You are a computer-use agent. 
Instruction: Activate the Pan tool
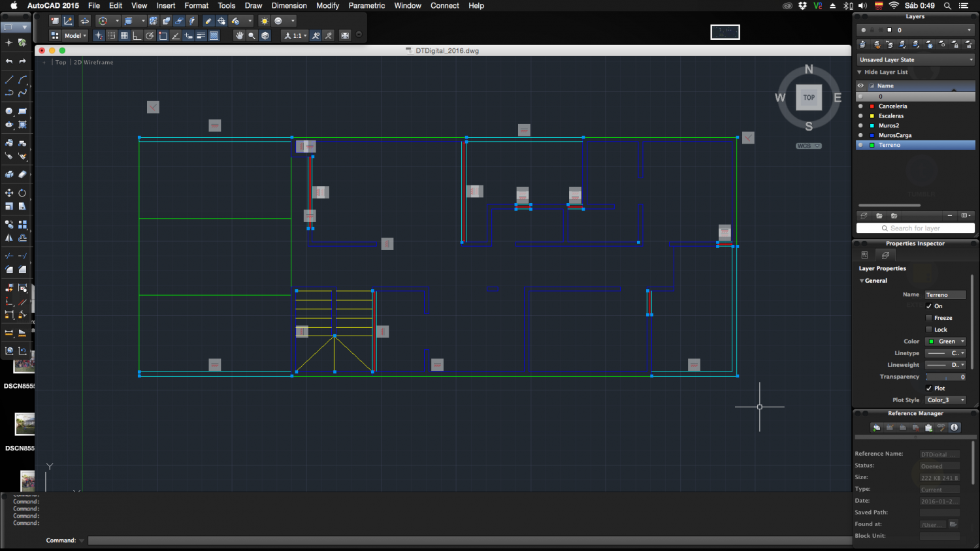[x=240, y=35]
